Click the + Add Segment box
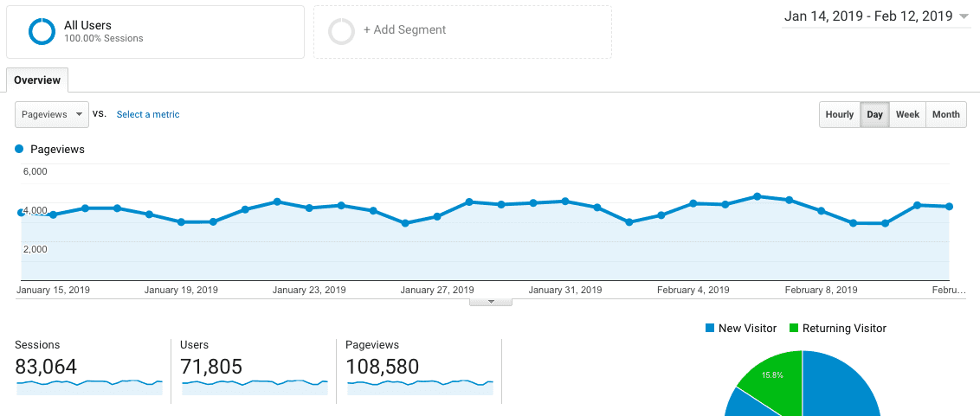Viewport: 980px width, 416px height. point(462,32)
